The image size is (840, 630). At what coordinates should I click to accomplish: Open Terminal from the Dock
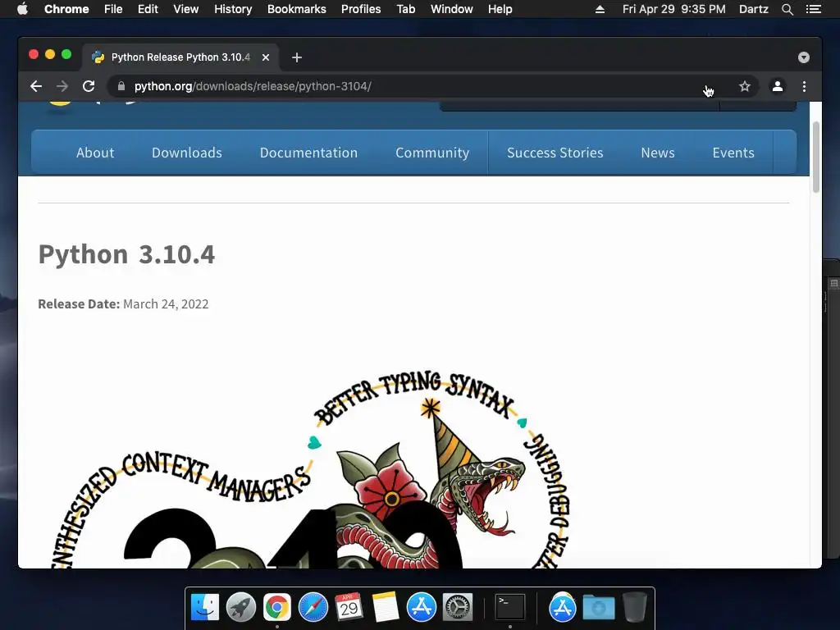click(x=509, y=607)
